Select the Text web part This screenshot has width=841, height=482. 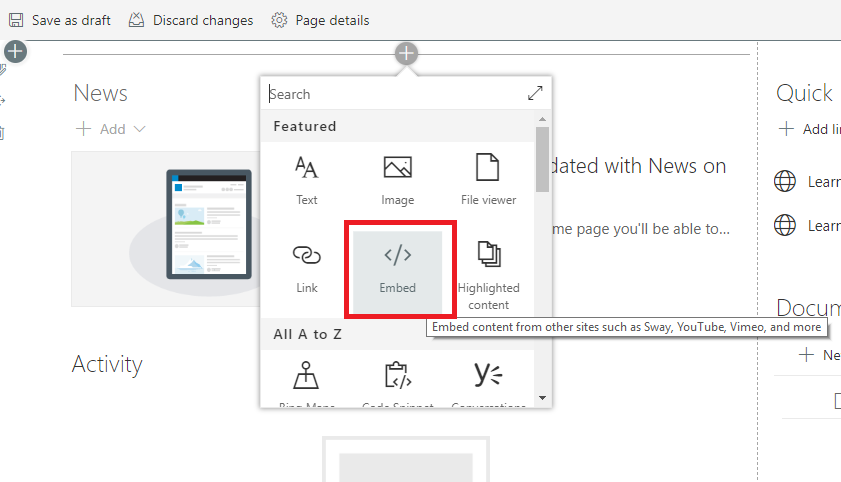coord(307,180)
